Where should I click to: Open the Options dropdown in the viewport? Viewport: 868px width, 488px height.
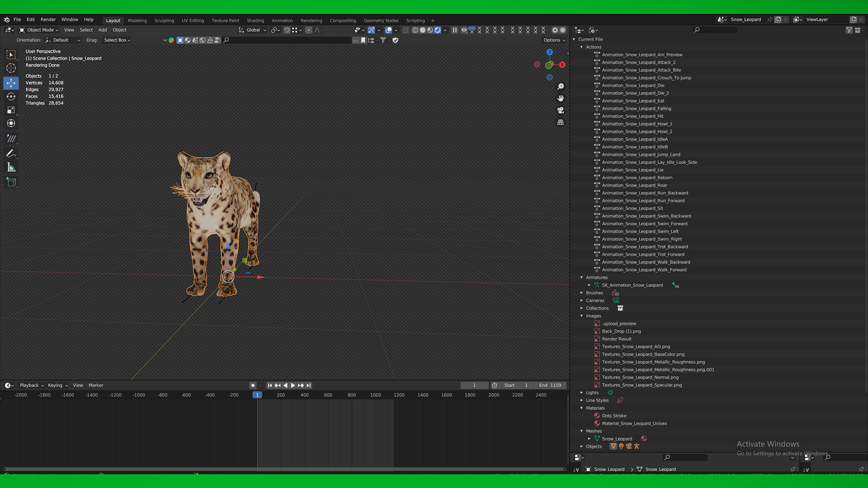[554, 40]
